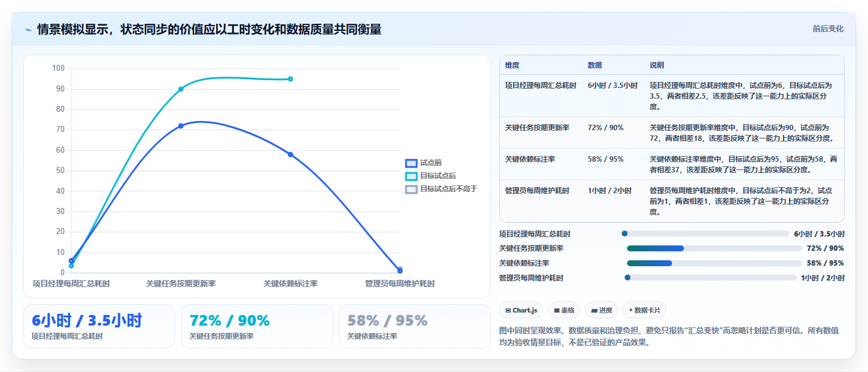The width and height of the screenshot is (868, 372).
Task: Toggle the 试点前 legend item
Action: (x=423, y=163)
